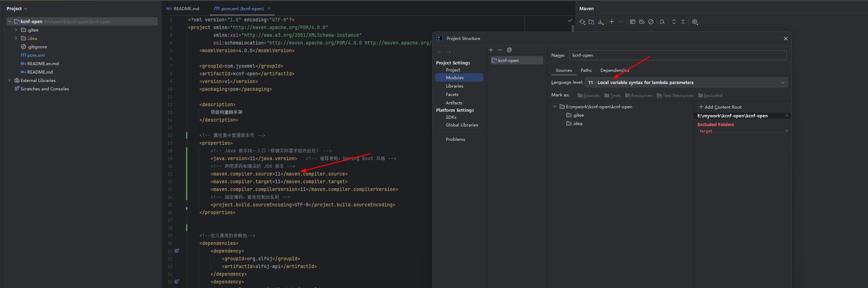The width and height of the screenshot is (868, 288).
Task: Click Copy module icon in Project Structure
Action: coord(509,50)
